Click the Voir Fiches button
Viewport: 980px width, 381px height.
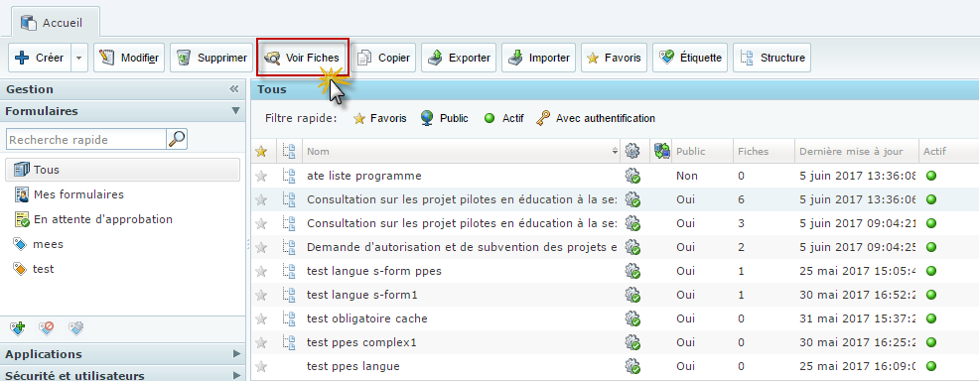303,58
